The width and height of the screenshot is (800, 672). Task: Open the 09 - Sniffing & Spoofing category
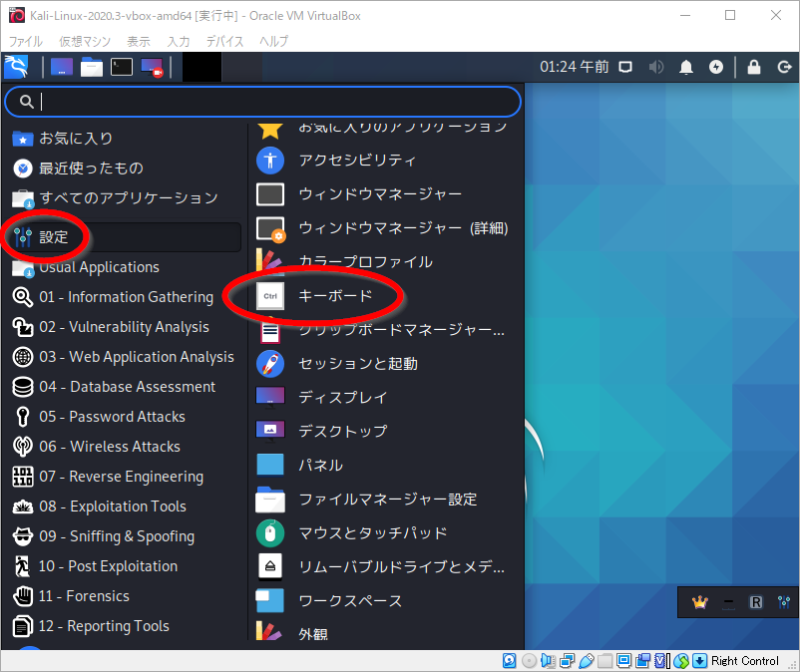coord(126,536)
